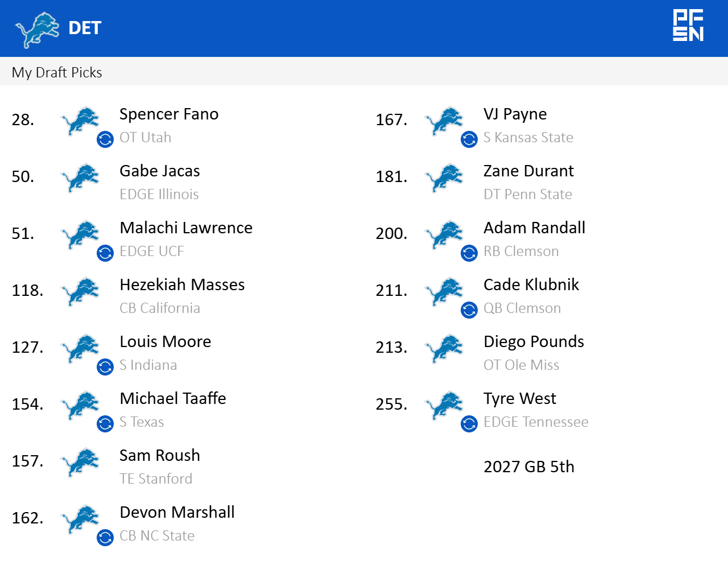The width and height of the screenshot is (728, 561).
Task: Click the swap icon for VJ Payne
Action: [x=469, y=139]
